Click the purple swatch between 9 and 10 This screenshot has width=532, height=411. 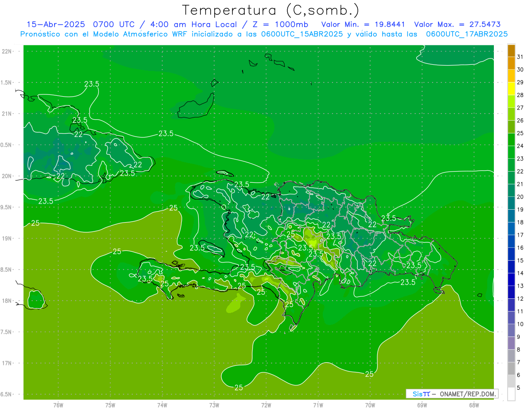click(511, 331)
